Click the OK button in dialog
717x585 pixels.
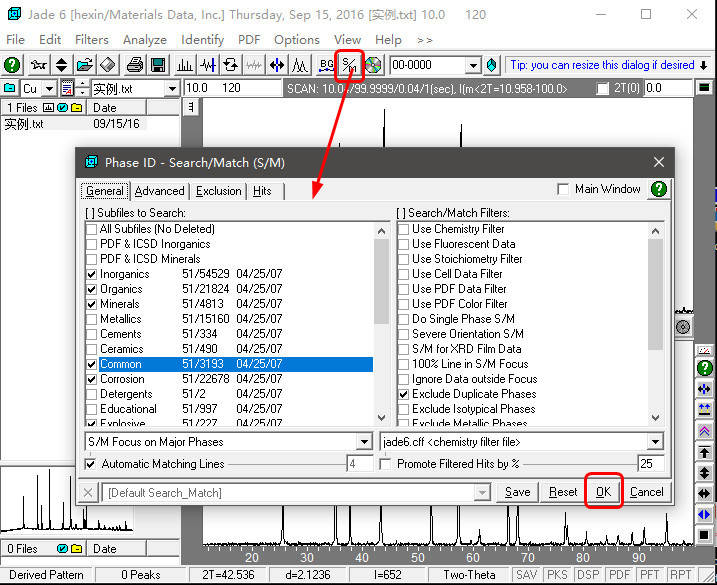(x=604, y=492)
